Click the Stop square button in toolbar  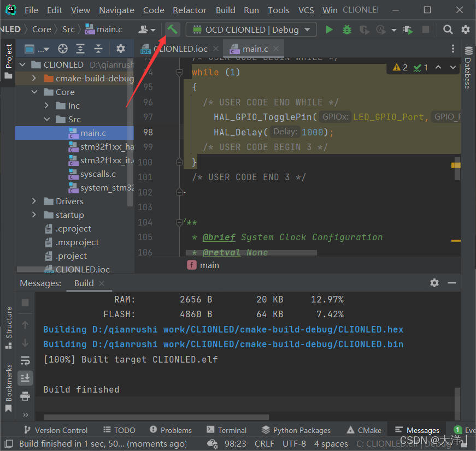pyautogui.click(x=426, y=29)
